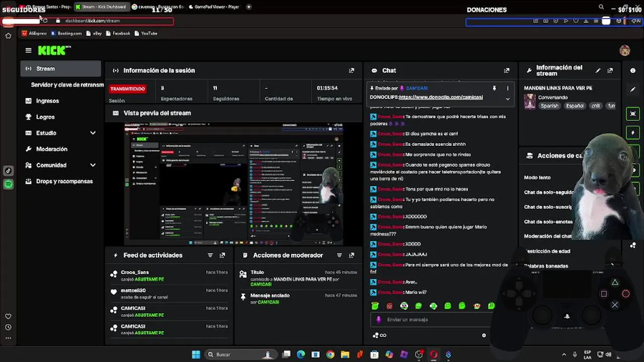Open Drops y recompensas
This screenshot has height=362, width=644.
pyautogui.click(x=64, y=181)
